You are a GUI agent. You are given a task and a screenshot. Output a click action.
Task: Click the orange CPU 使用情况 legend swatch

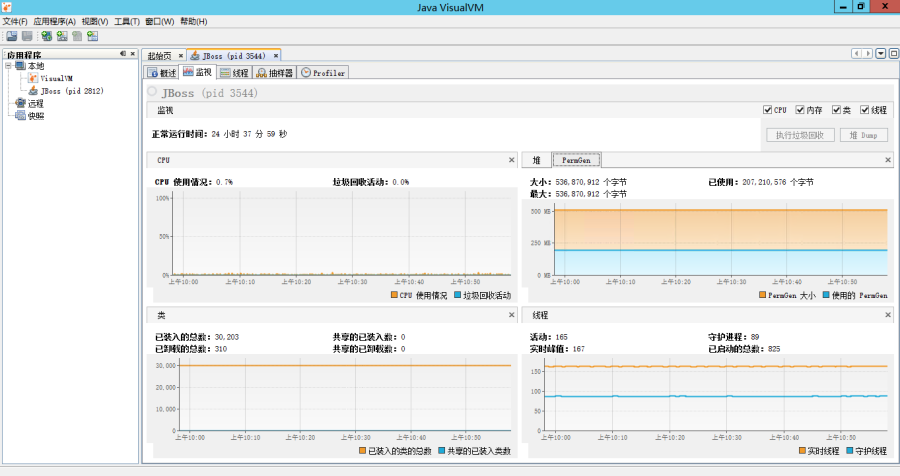pos(394,295)
